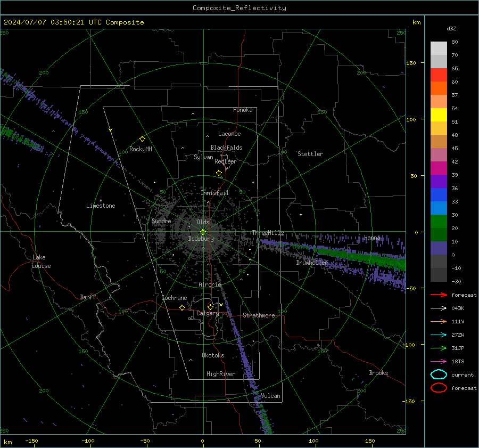Click the Composite_Reflectivity title text
Viewport: 479px width, 448px height.
tap(239, 8)
